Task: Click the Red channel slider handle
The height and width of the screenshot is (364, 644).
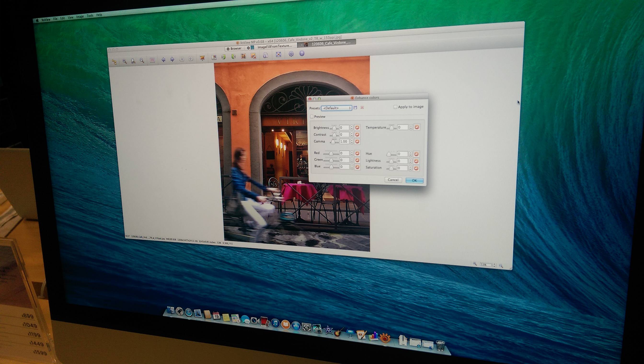Action: click(331, 154)
